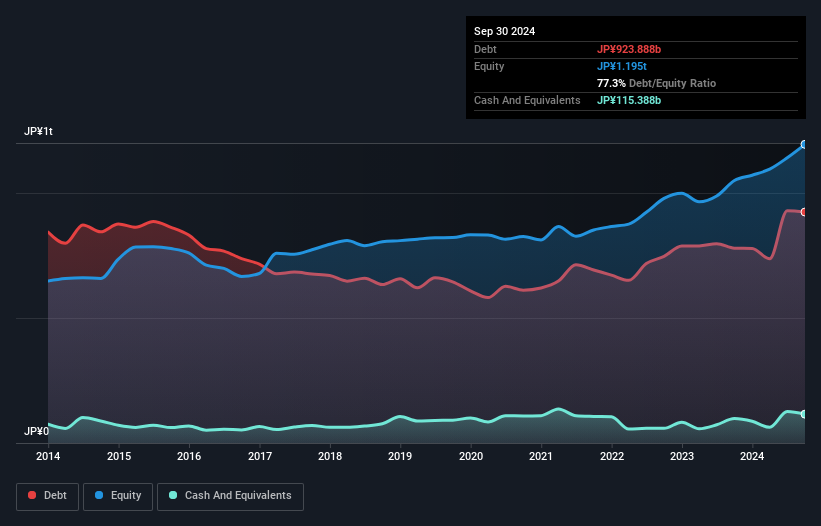
Task: Click the 2017 x-axis label
Action: pyautogui.click(x=260, y=456)
